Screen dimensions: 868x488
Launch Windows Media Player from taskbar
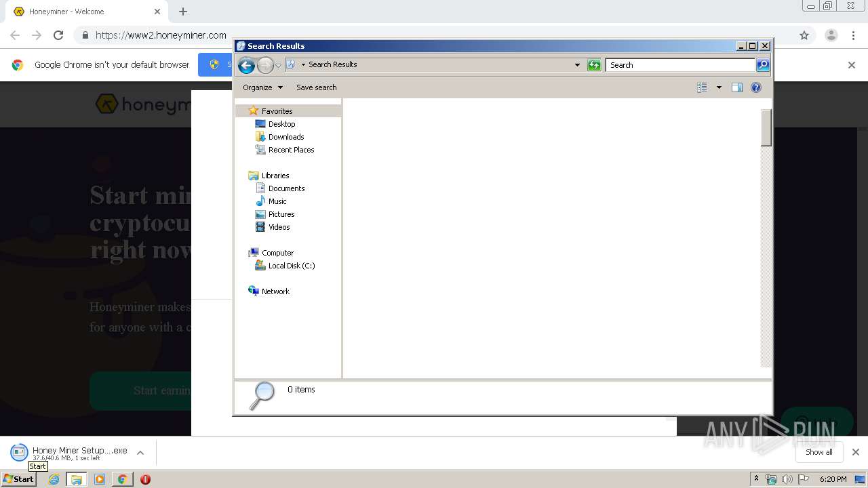tap(100, 479)
